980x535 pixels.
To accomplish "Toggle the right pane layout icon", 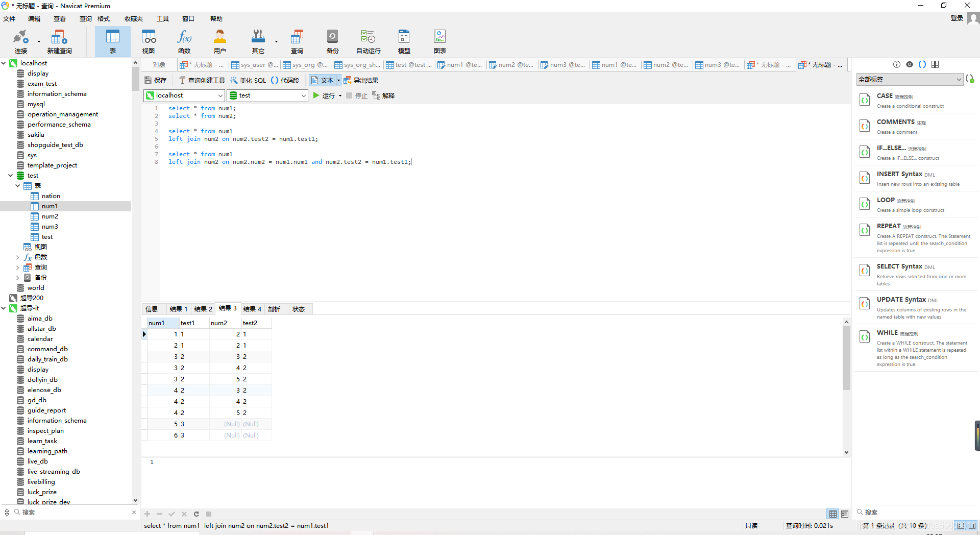I will [935, 64].
